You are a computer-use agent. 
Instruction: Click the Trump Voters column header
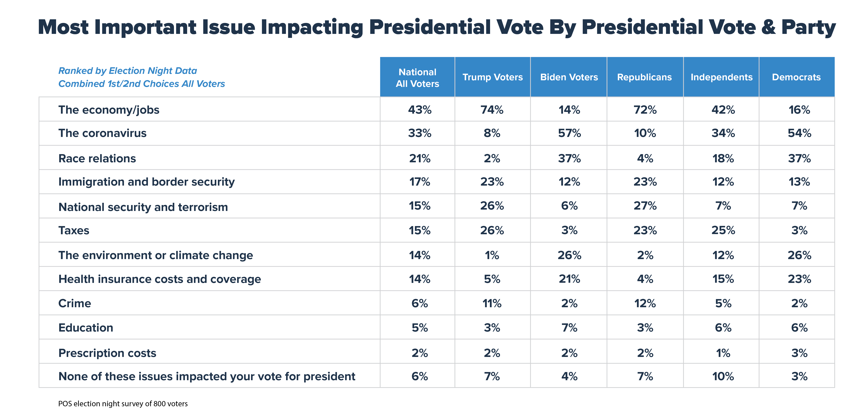[492, 77]
